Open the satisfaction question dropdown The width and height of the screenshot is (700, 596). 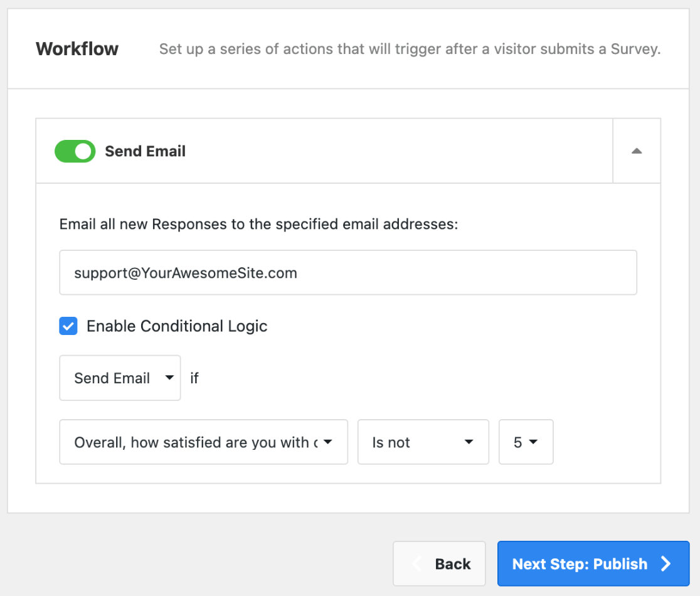click(203, 442)
